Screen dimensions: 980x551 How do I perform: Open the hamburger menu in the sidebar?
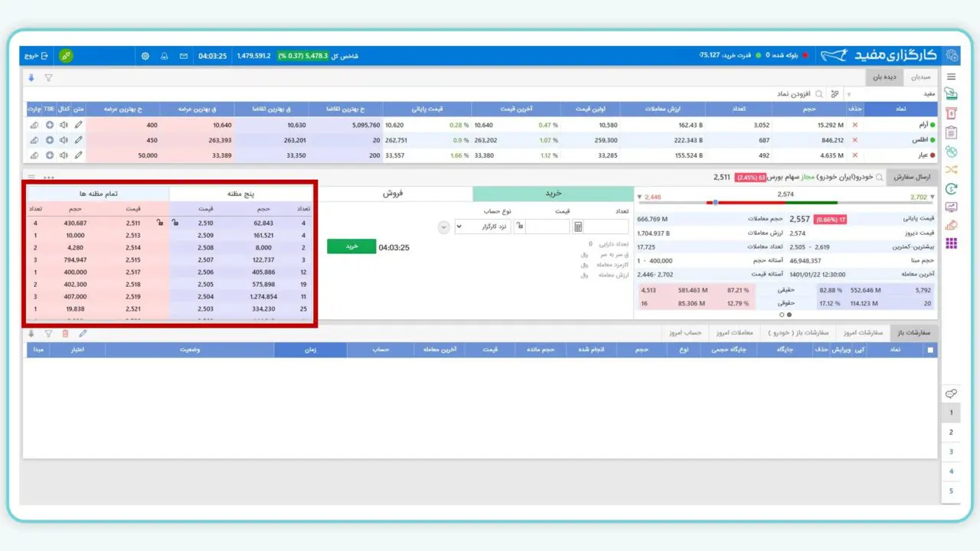click(951, 77)
